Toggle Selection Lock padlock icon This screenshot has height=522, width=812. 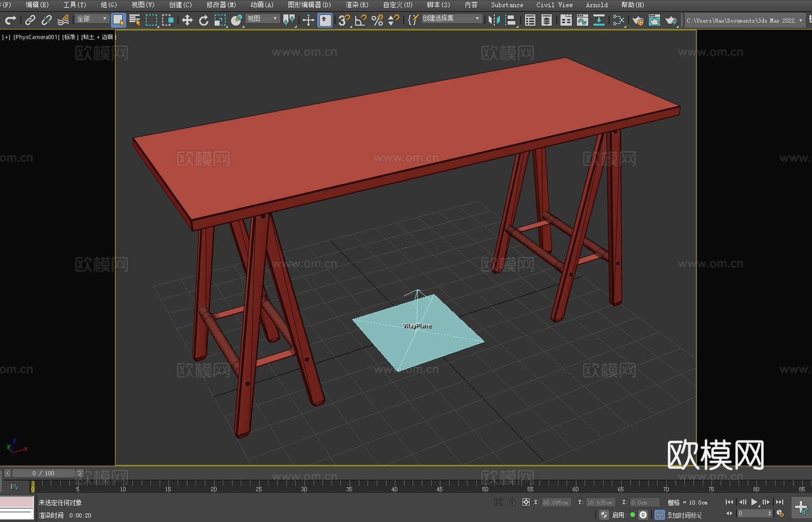pyautogui.click(x=512, y=502)
